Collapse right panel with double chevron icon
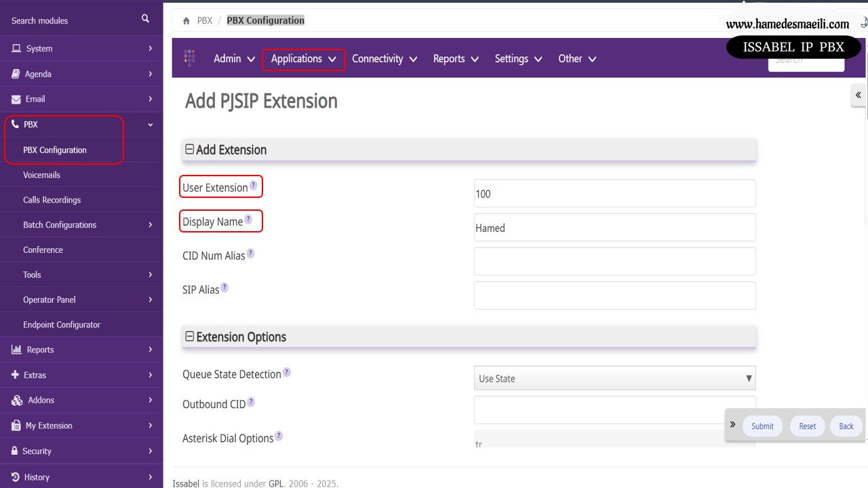This screenshot has width=868, height=488. point(858,95)
